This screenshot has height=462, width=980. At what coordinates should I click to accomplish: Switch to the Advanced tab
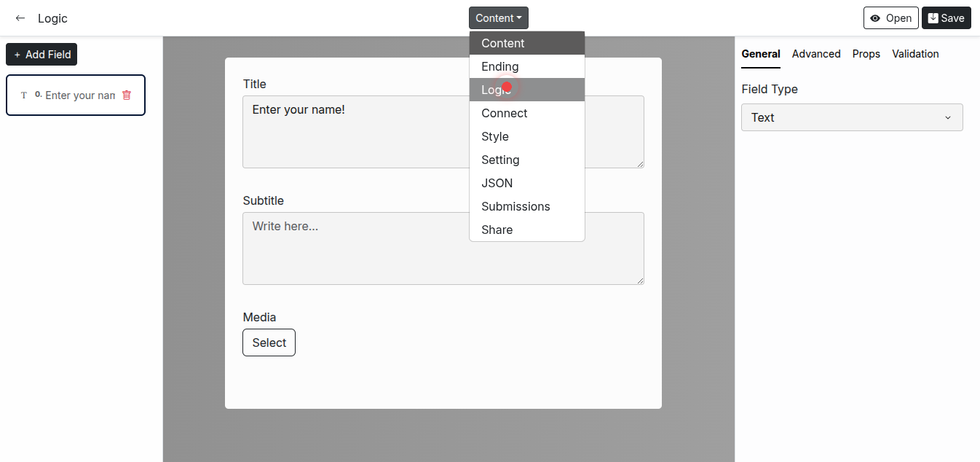click(x=815, y=54)
